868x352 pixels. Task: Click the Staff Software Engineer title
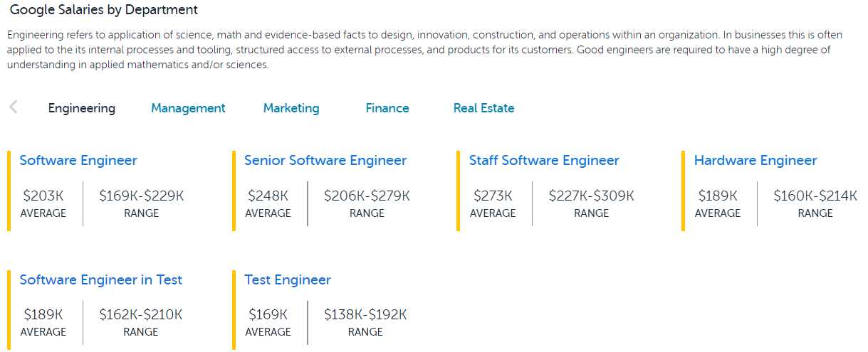(544, 161)
